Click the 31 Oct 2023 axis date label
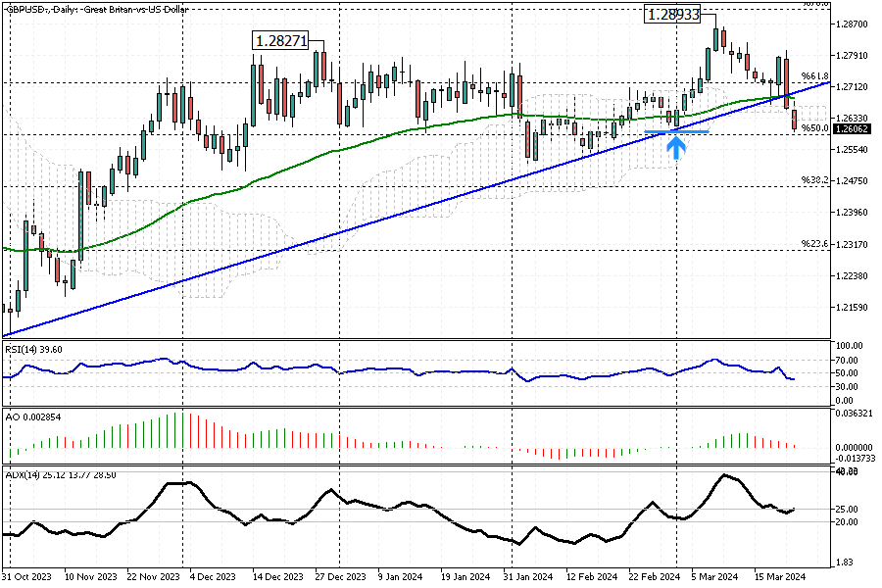The width and height of the screenshot is (882, 588). (27, 578)
